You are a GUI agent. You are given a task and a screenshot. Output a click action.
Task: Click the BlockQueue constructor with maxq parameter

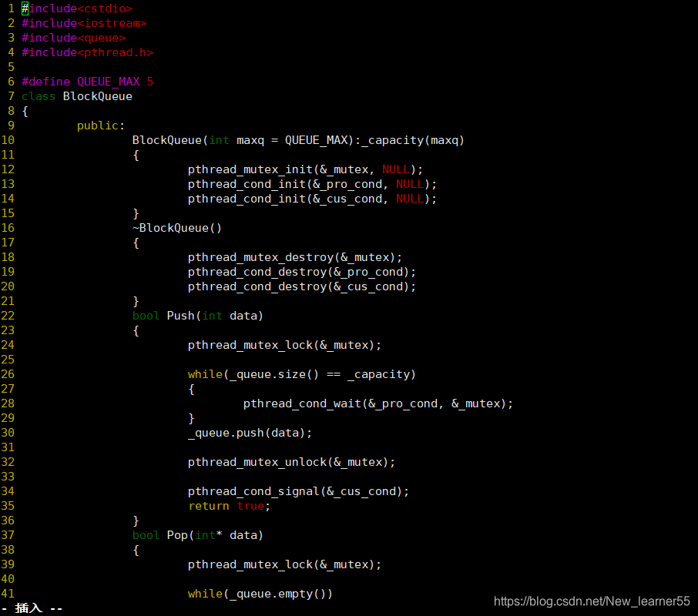click(x=298, y=141)
